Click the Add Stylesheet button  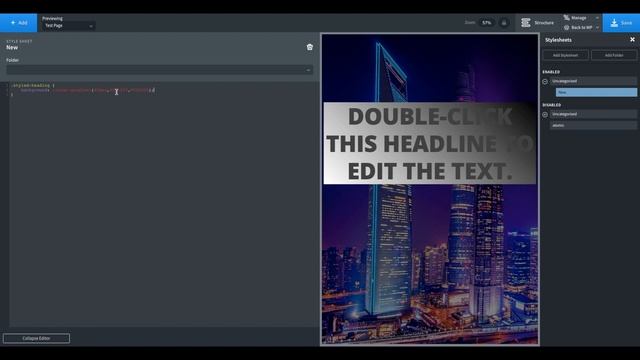point(565,55)
